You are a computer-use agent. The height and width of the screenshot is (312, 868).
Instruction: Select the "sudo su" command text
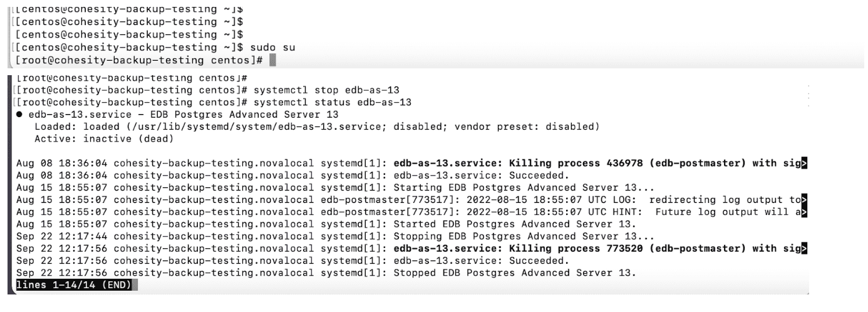click(272, 47)
